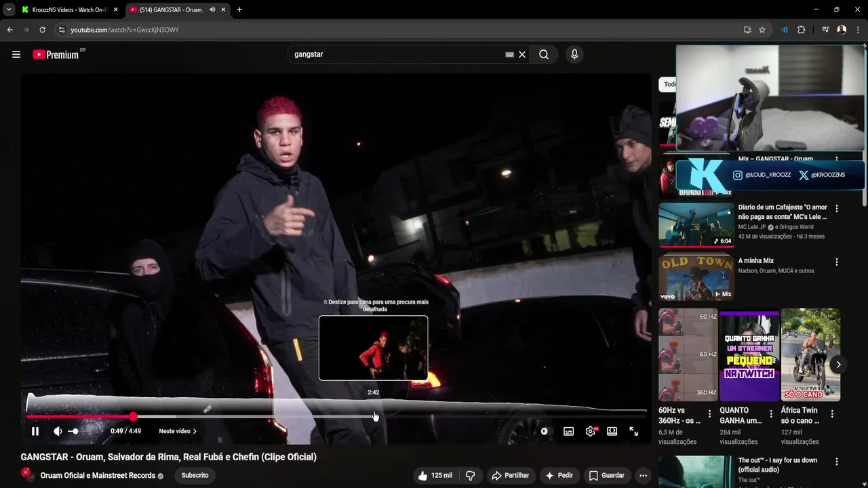Viewport: 868px width, 488px height.
Task: Dislike the video
Action: 470,475
